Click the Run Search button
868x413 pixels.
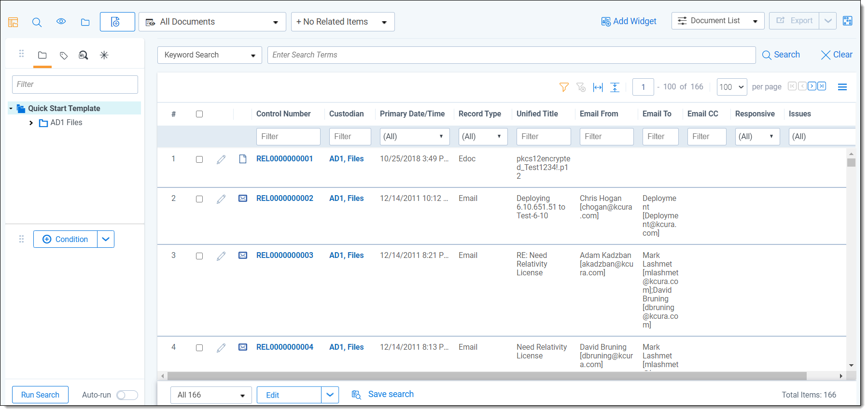tap(40, 395)
